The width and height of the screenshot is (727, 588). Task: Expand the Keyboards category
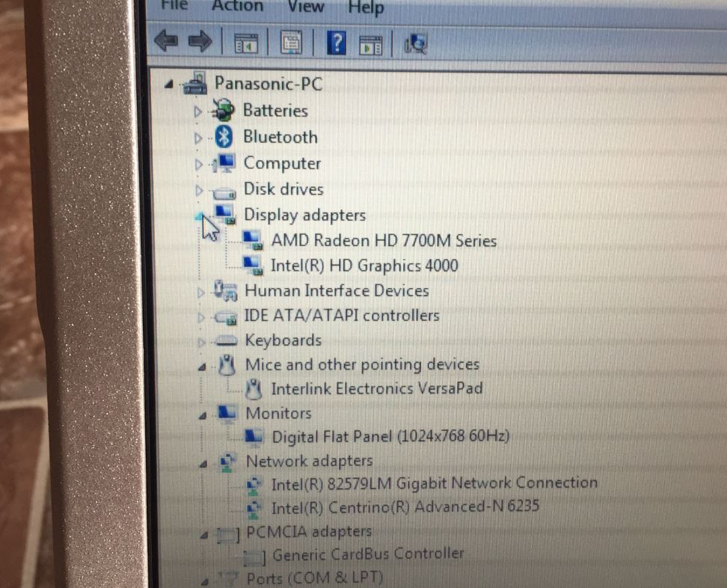coord(202,343)
